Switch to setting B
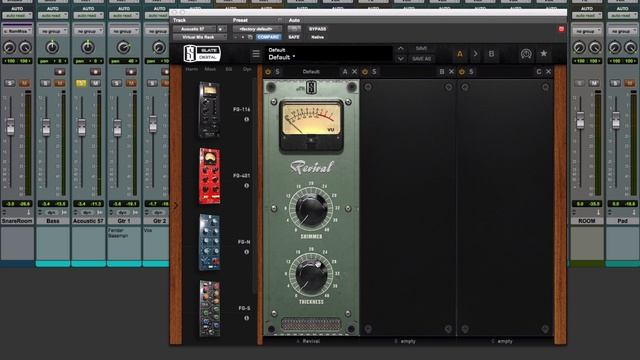The width and height of the screenshot is (640, 360). click(x=491, y=54)
